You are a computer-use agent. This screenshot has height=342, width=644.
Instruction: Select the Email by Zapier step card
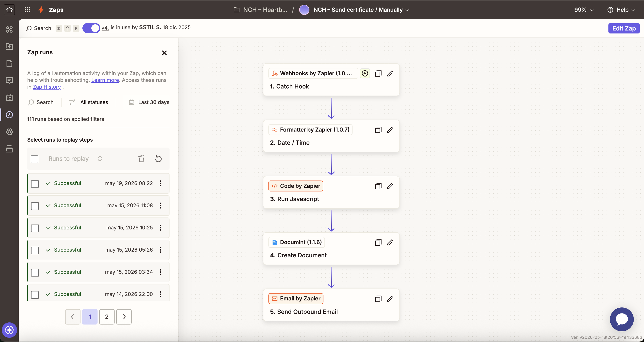[331, 305]
